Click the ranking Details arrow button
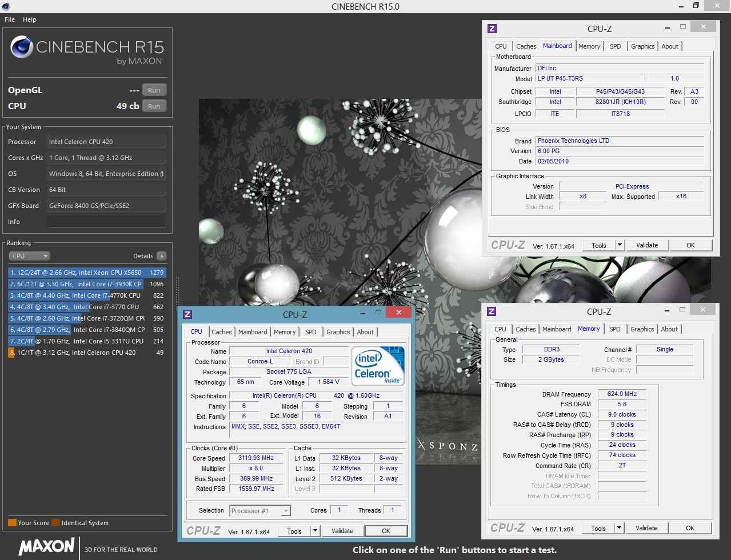Screen dimensions: 731x560 tap(162, 256)
